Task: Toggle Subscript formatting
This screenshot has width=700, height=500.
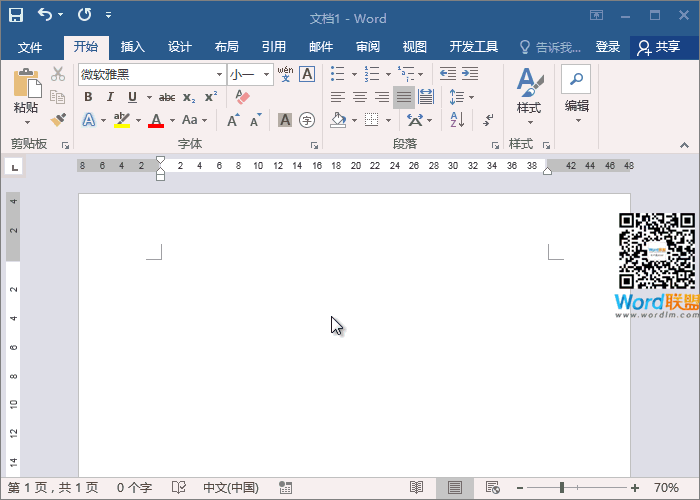Action: (x=189, y=97)
